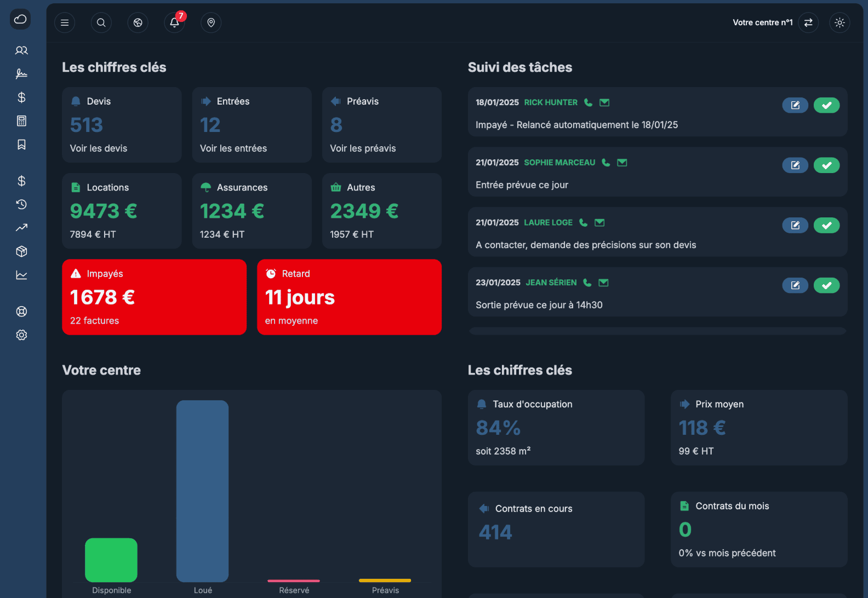Open the notifications bell with 7 alerts

coord(174,22)
